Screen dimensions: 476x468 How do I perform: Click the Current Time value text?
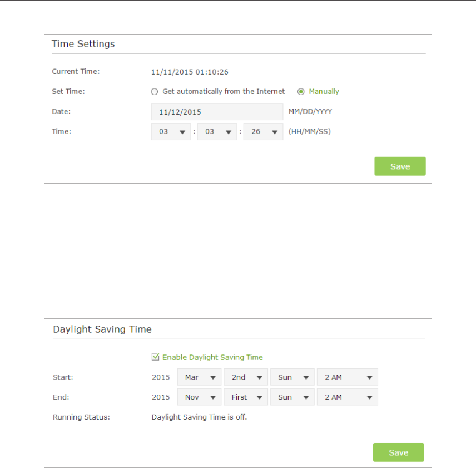190,72
